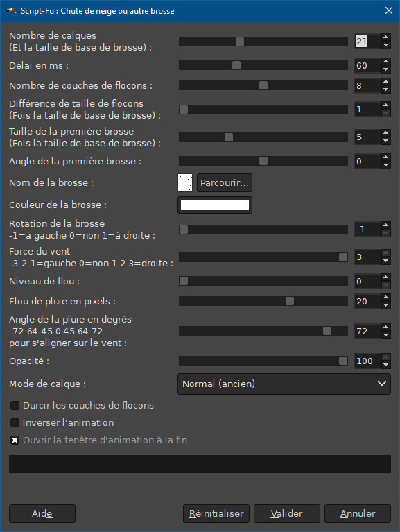Decrease Opacité with the down arrow
Screen dimensions: 400x532
(x=385, y=365)
